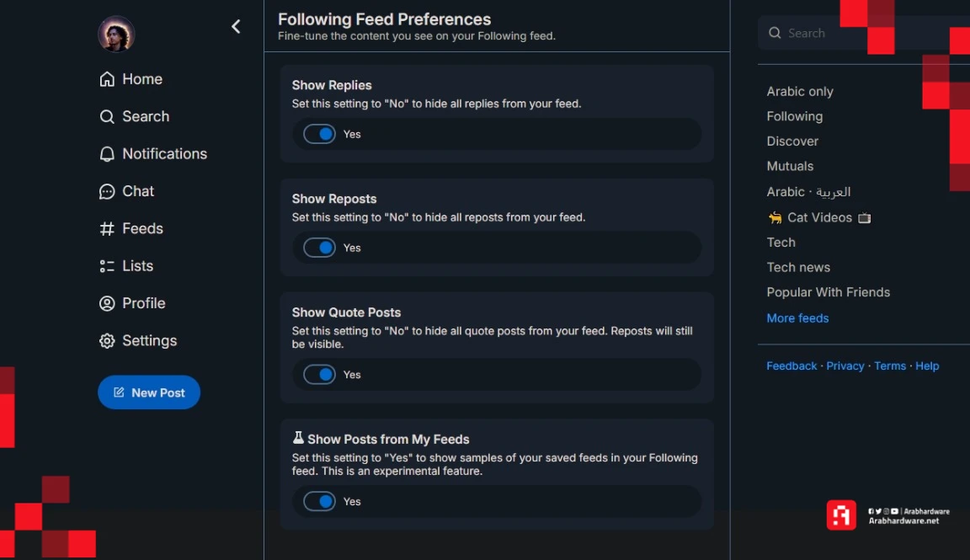The image size is (970, 560).
Task: Open the Lists icon
Action: tap(107, 266)
